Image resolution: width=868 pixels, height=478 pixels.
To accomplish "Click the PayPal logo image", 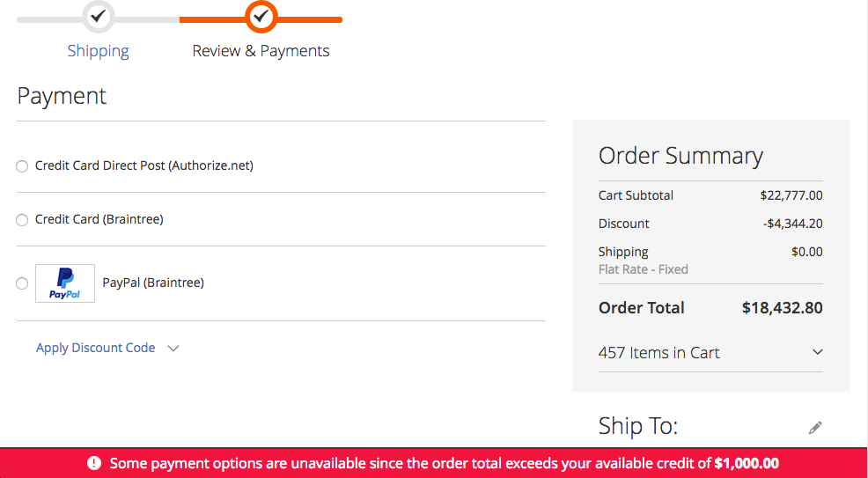I will 65,283.
